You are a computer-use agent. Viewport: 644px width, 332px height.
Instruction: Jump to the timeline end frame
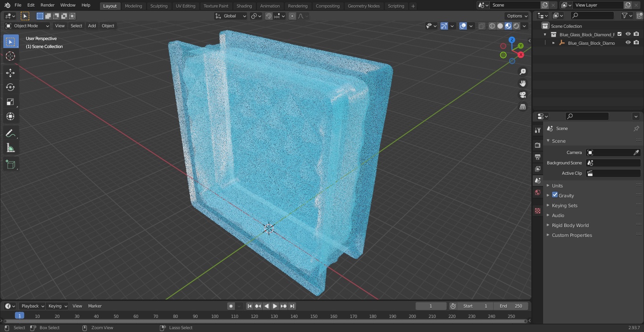pyautogui.click(x=292, y=306)
